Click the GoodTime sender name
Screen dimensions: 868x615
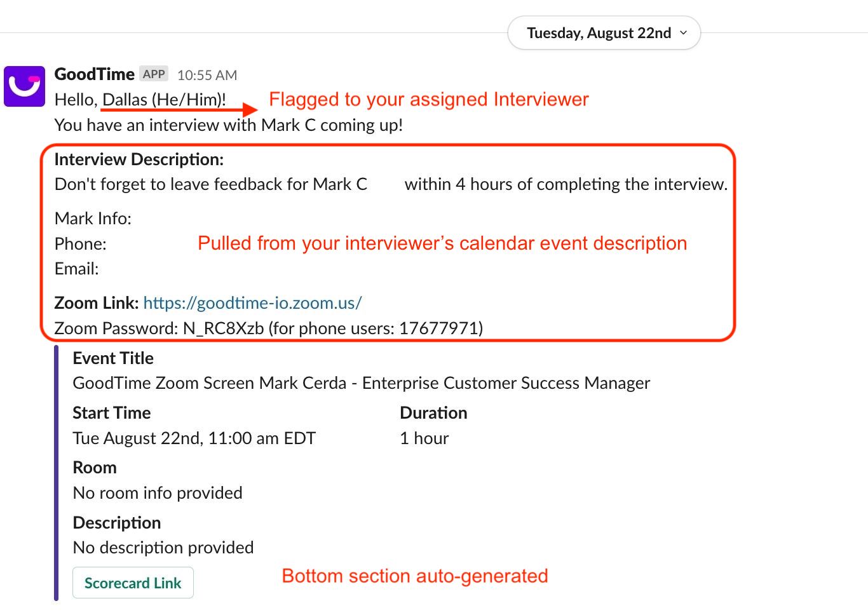(94, 74)
